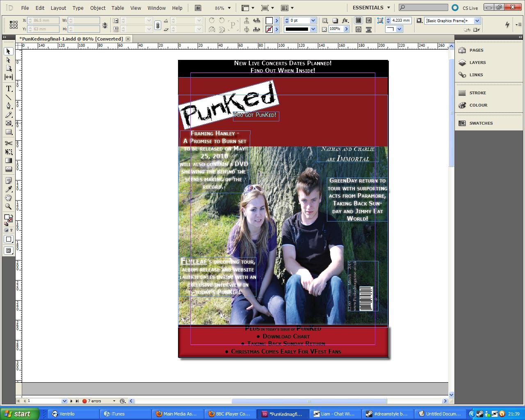Click the drop shadow effect icon
Image resolution: width=525 pixels, height=420 pixels.
[335, 21]
